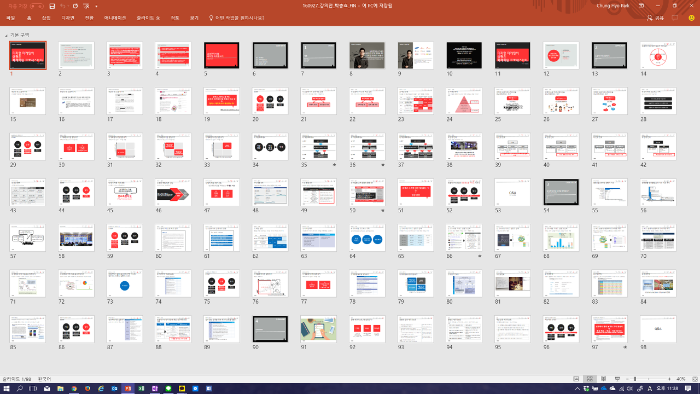Switch to Reading view icon
This screenshot has height=394, width=700.
coord(604,379)
